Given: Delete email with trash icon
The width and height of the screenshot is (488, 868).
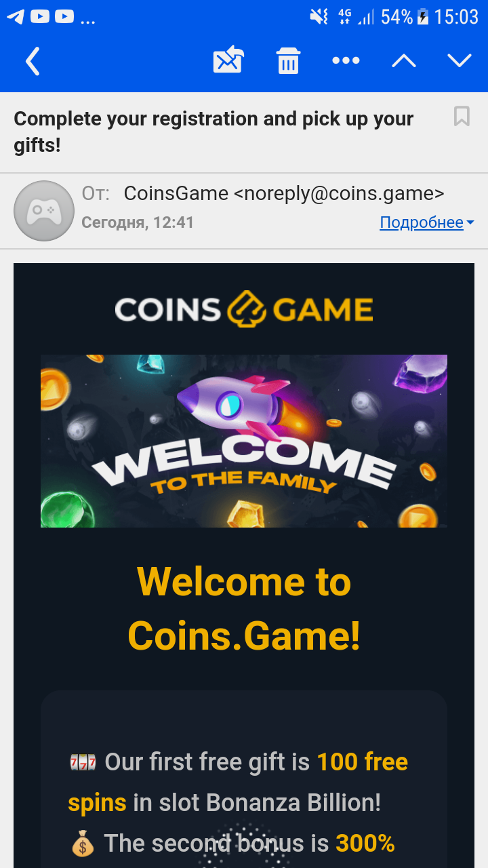Looking at the screenshot, I should click(x=288, y=60).
